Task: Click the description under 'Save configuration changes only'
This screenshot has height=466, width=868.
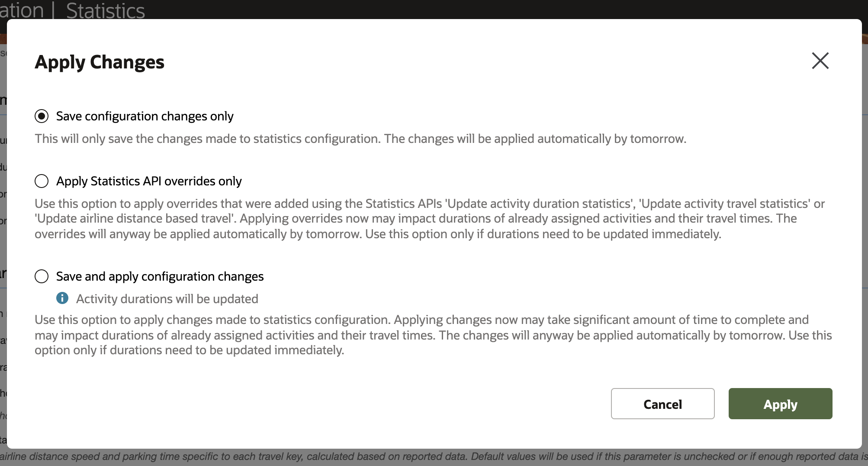Action: [360, 139]
